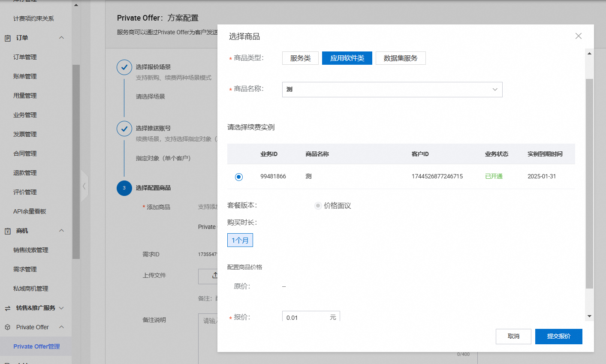
Task: Open 退款管理 in the sidebar
Action: [x=25, y=173]
